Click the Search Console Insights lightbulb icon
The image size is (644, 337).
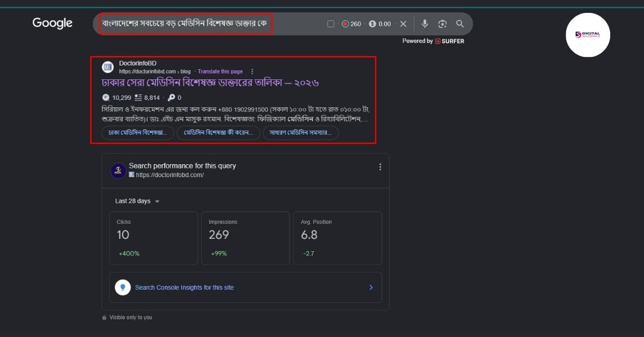pos(123,288)
